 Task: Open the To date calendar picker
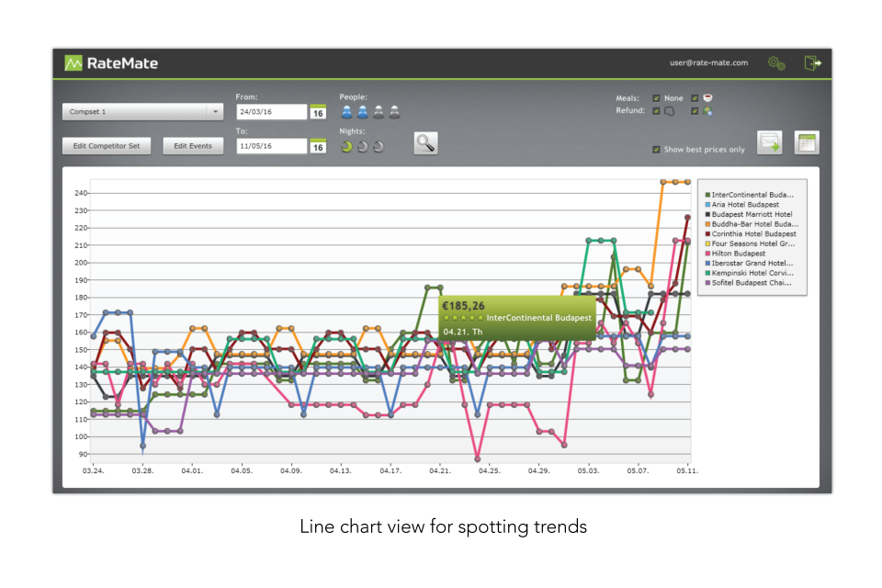pyautogui.click(x=319, y=145)
